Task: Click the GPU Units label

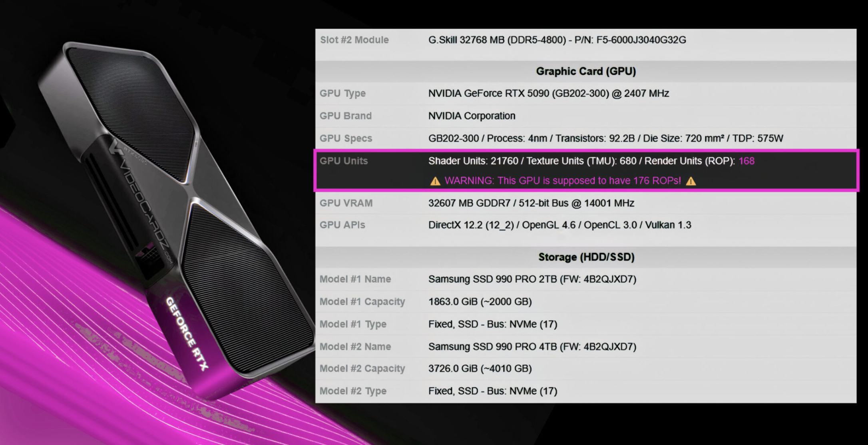Action: point(343,161)
